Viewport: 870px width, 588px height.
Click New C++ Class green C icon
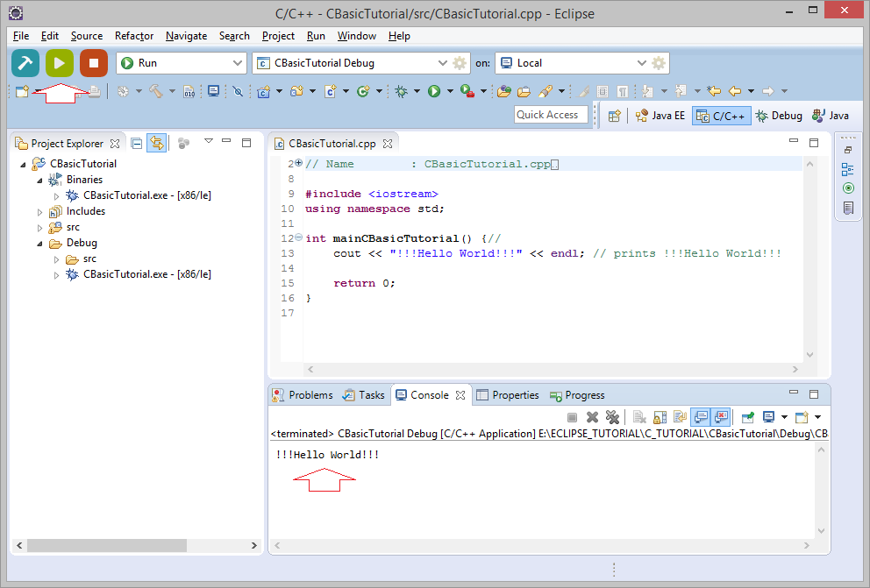tap(363, 91)
